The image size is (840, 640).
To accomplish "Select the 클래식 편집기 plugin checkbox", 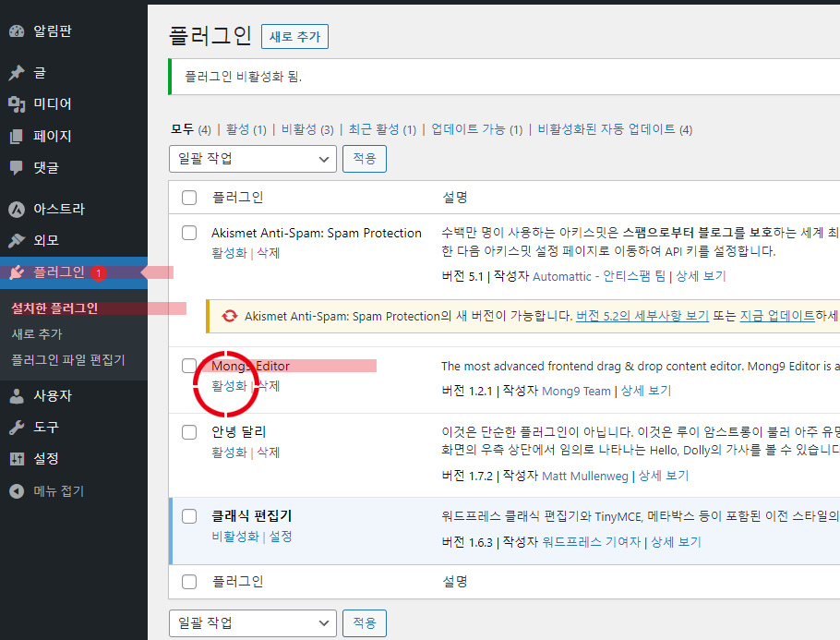I will point(189,515).
